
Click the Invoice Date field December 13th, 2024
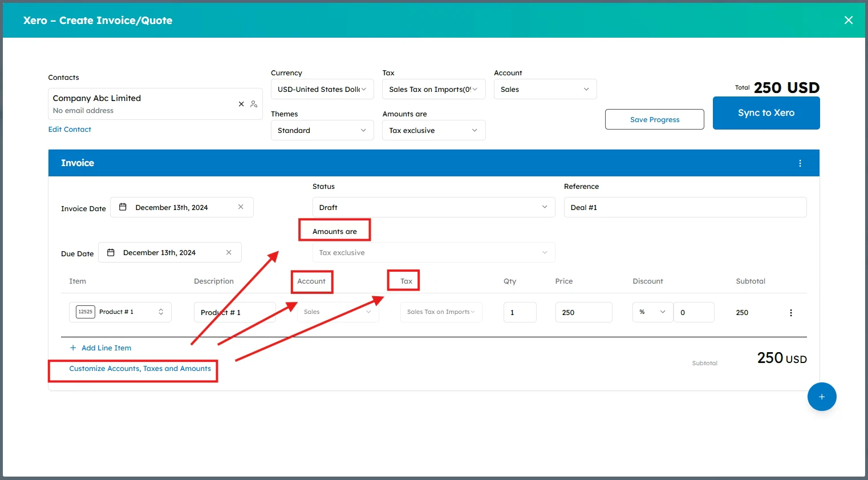click(182, 207)
